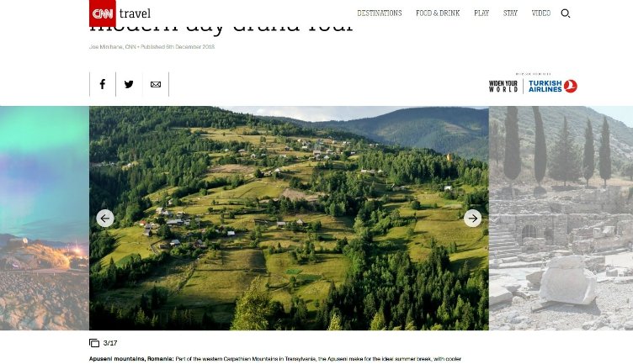Open the Food & Drink menu
This screenshot has width=633, height=364.
click(x=438, y=13)
